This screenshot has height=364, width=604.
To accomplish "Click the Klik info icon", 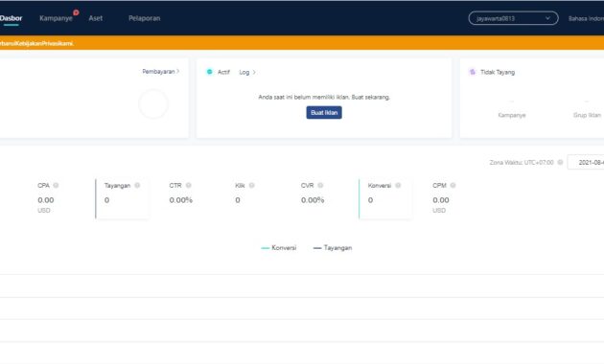I will (x=251, y=185).
